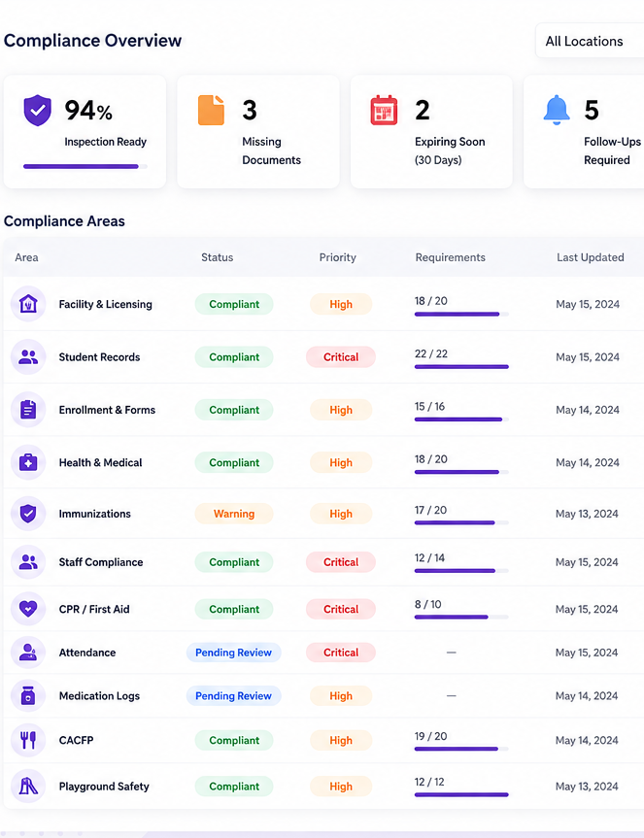This screenshot has height=838, width=644.
Task: Click the Student Records people icon
Action: coord(28,357)
